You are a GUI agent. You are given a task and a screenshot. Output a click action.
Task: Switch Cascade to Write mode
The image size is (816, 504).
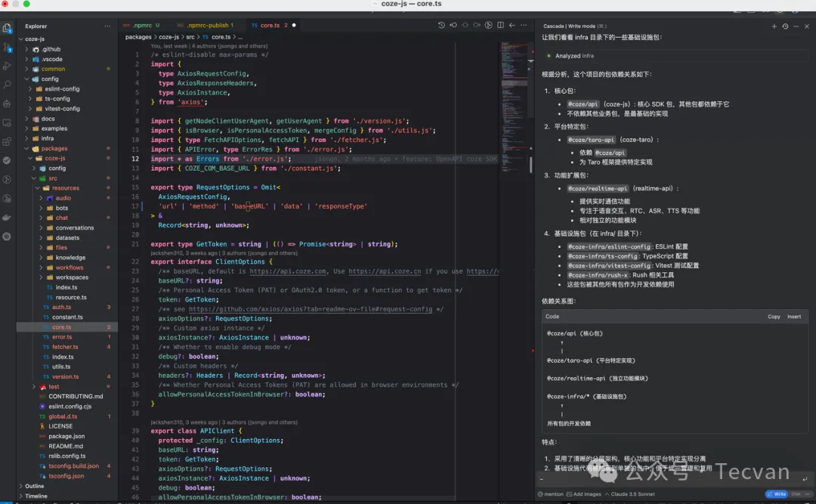click(x=776, y=494)
